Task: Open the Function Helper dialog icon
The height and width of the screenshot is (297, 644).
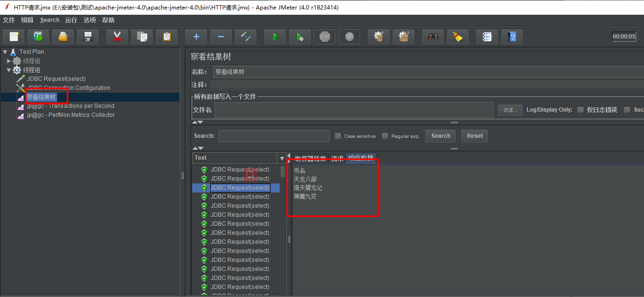Action: pos(487,37)
